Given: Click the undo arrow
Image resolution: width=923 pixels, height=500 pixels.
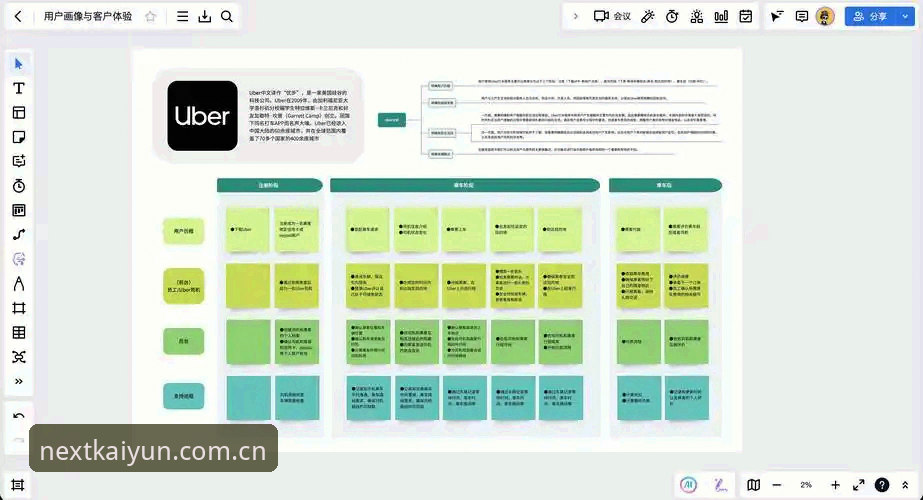Looking at the screenshot, I should [19, 416].
